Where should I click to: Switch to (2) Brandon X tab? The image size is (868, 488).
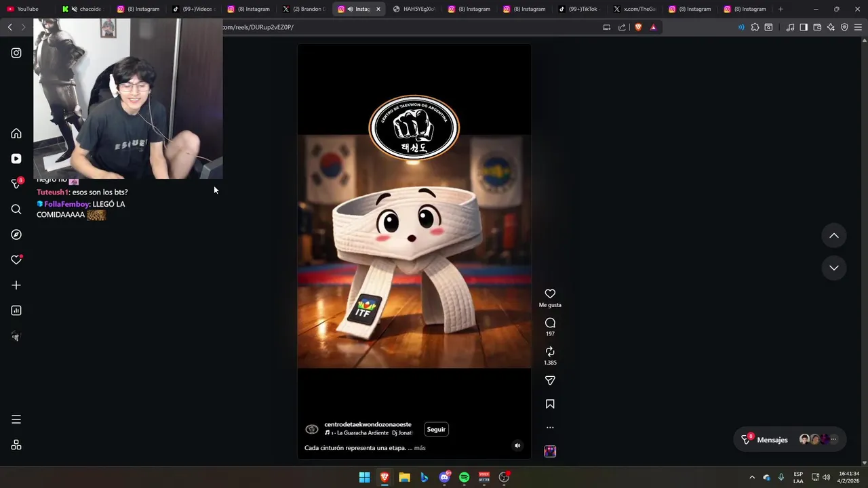point(304,9)
